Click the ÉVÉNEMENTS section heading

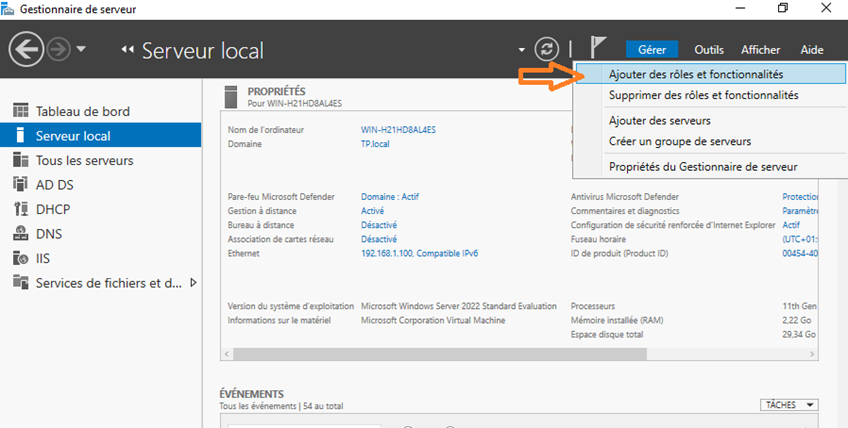(251, 394)
